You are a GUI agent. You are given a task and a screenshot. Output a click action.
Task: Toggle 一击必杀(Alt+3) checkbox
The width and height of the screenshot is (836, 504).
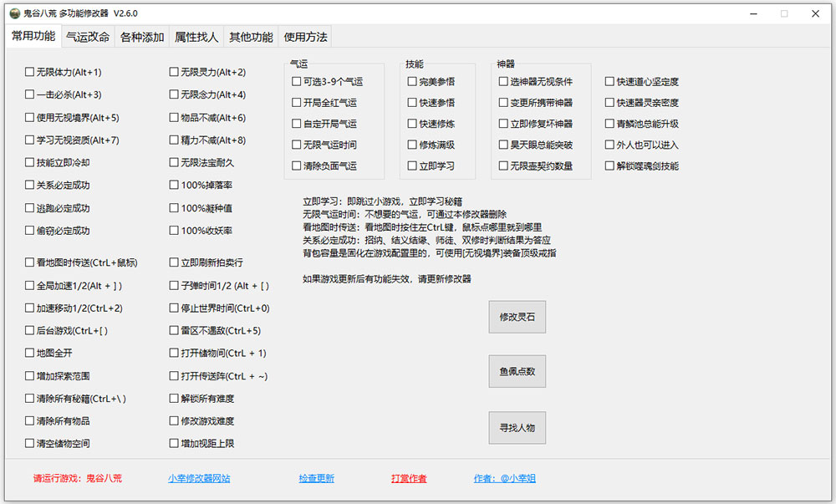pos(64,94)
